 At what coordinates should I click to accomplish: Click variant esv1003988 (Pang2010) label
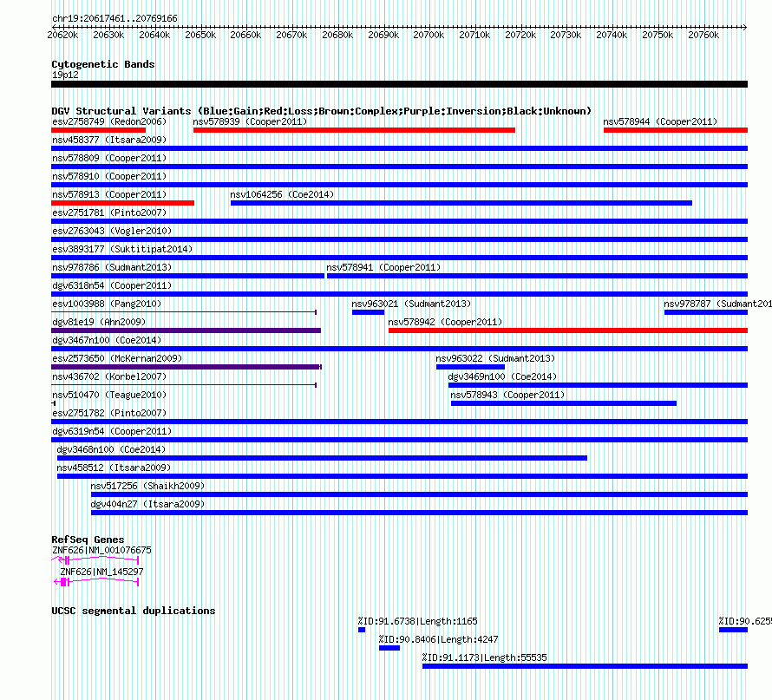(x=107, y=304)
